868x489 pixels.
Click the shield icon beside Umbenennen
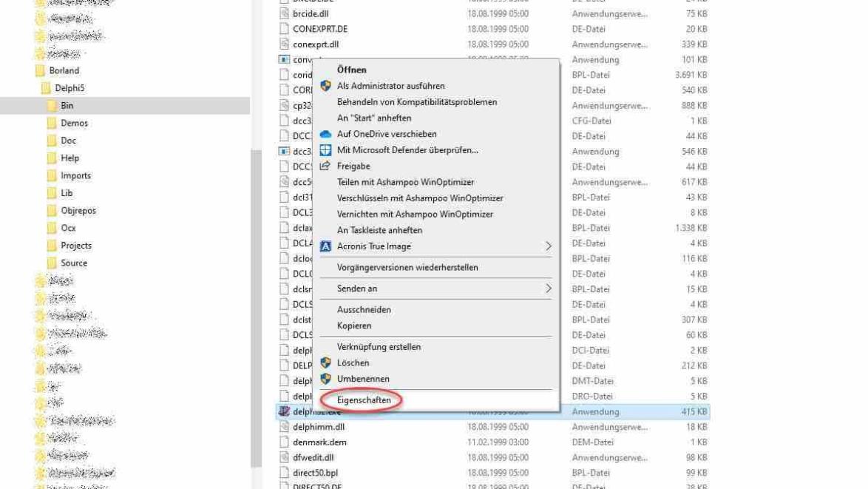(x=325, y=379)
